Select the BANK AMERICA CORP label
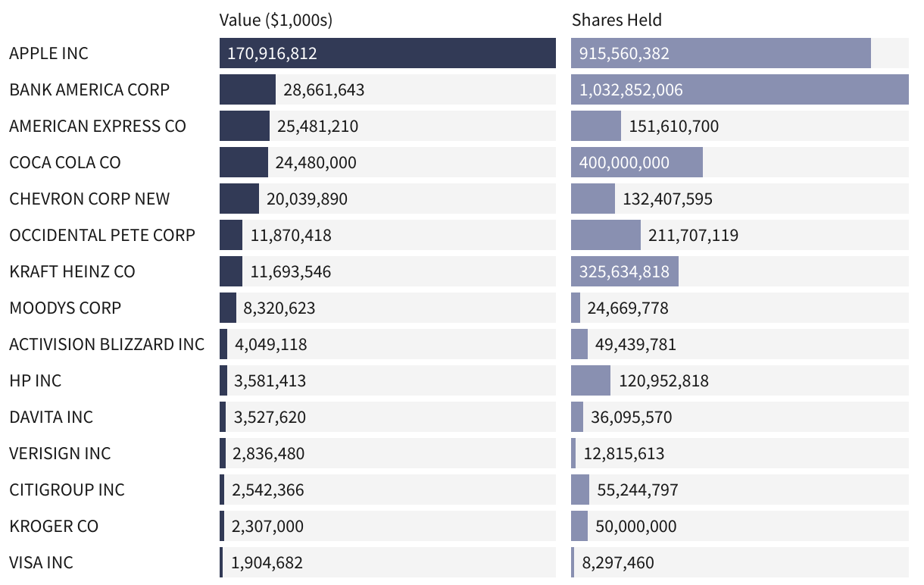Screen dimensions: 924x585 pos(89,89)
